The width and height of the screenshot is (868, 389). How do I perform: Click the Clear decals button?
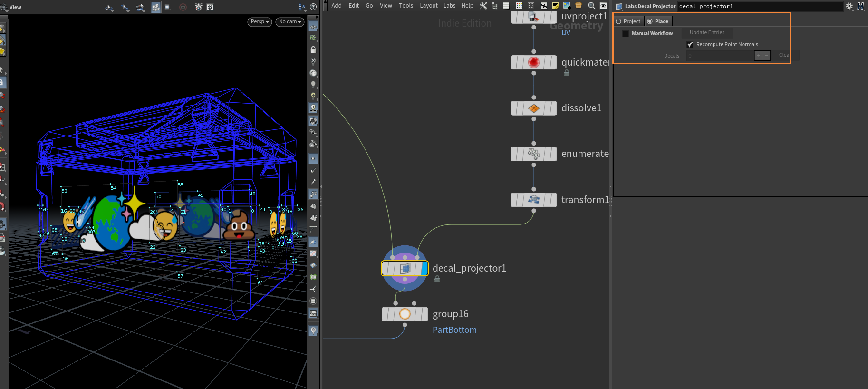point(785,55)
